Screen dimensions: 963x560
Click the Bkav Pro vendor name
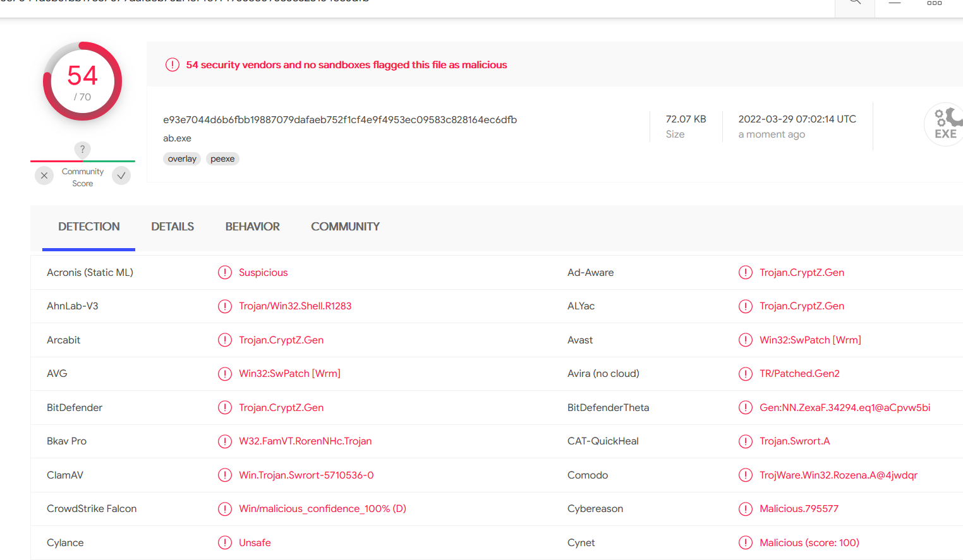pos(66,441)
